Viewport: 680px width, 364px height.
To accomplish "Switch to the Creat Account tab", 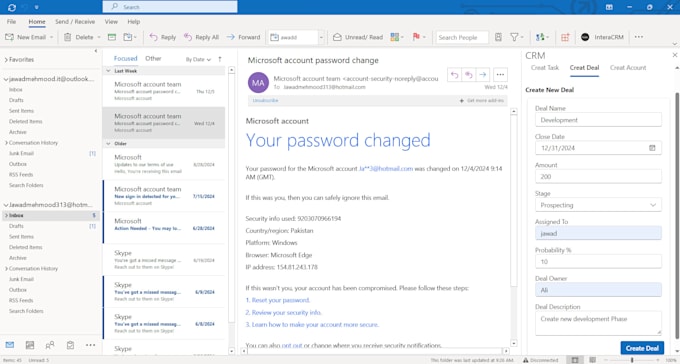I will (x=628, y=68).
